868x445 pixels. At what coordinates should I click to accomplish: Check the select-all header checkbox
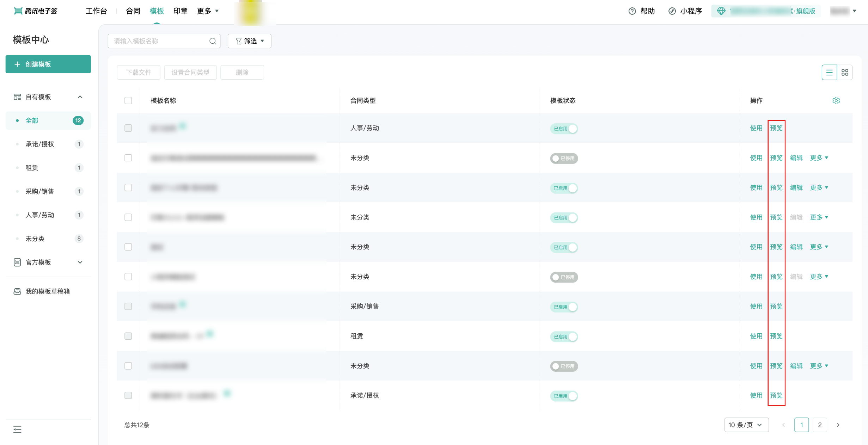pos(128,101)
